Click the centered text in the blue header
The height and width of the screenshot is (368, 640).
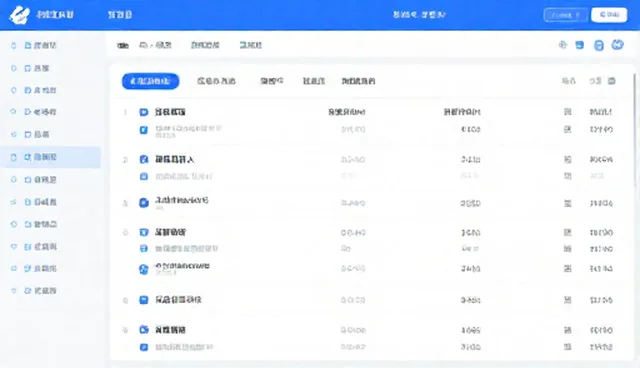coord(419,15)
